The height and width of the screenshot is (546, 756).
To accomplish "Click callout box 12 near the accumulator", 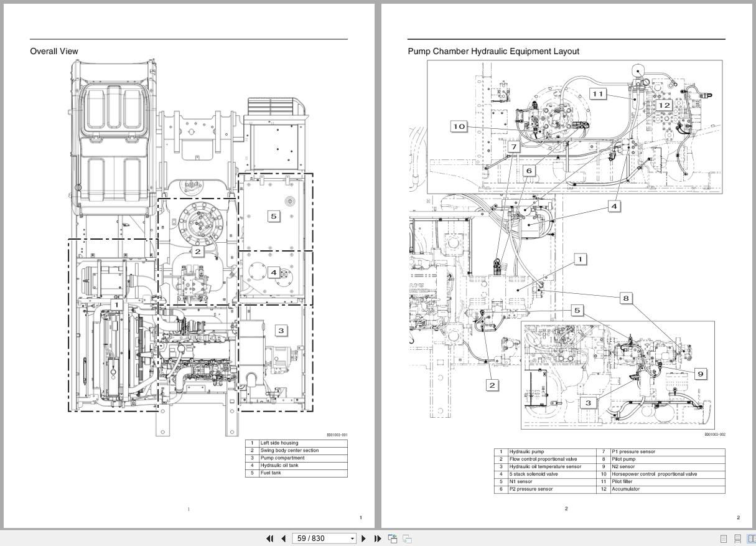I will [x=663, y=105].
